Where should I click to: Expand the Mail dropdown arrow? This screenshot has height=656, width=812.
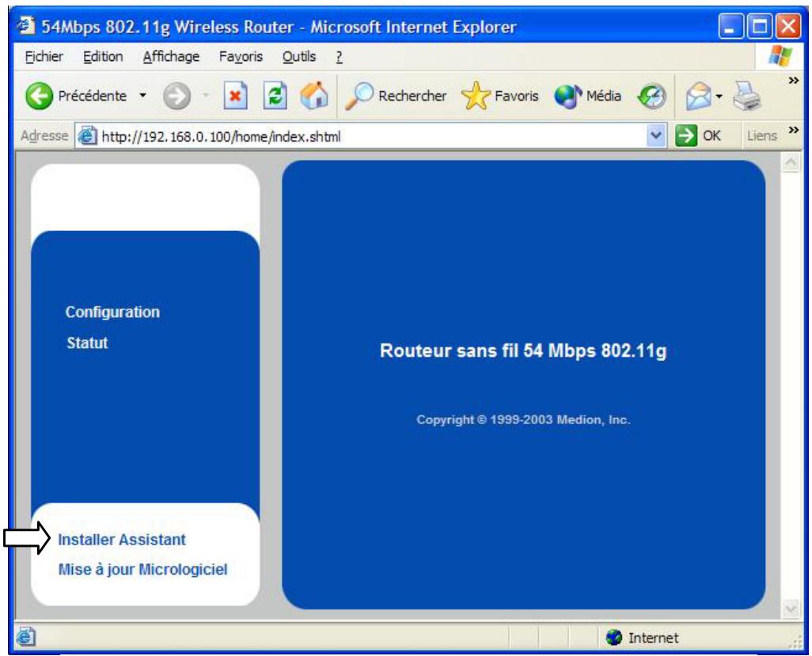[719, 97]
